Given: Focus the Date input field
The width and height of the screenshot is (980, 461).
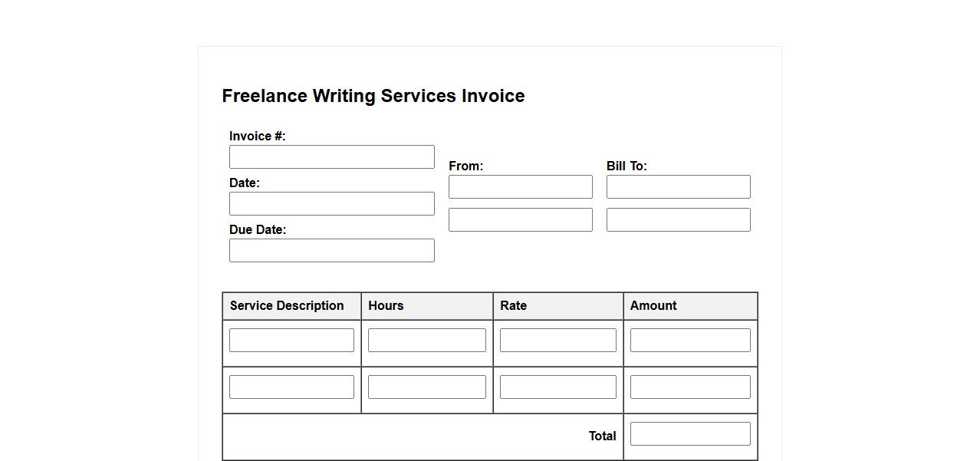Looking at the screenshot, I should pos(331,204).
